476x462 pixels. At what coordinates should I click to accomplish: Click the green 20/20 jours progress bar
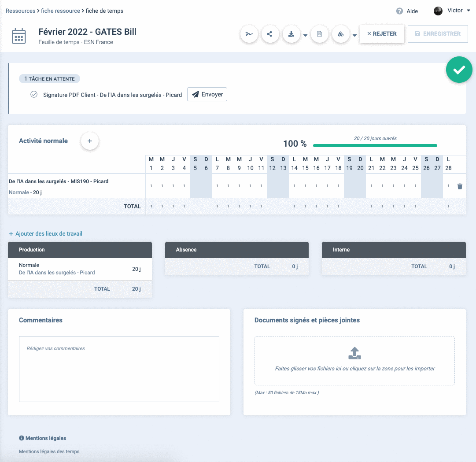pos(375,145)
